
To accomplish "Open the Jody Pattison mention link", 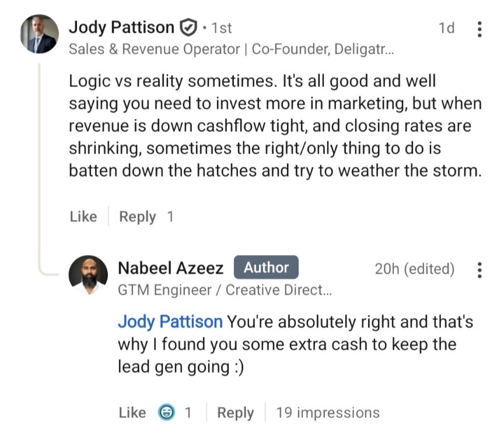I will click(x=169, y=322).
